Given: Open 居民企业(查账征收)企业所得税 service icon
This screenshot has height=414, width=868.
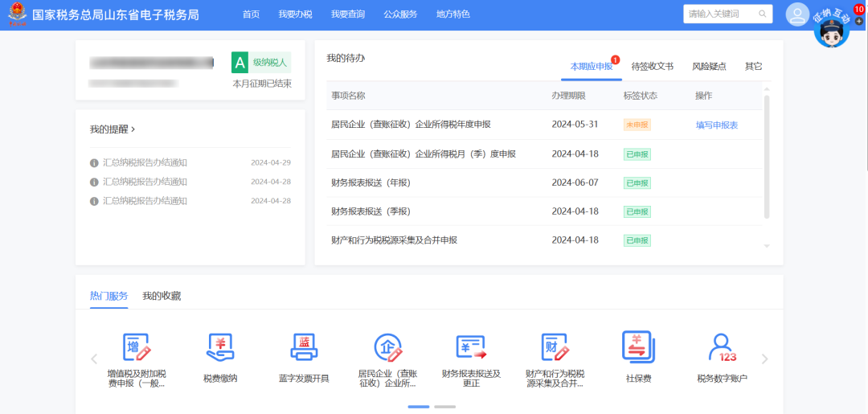Looking at the screenshot, I should [387, 347].
